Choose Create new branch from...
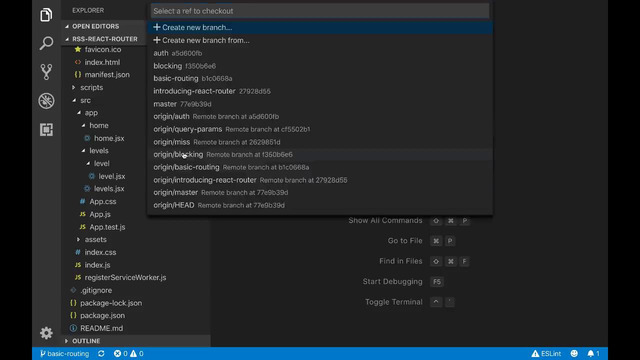640x360 pixels. pos(320,40)
